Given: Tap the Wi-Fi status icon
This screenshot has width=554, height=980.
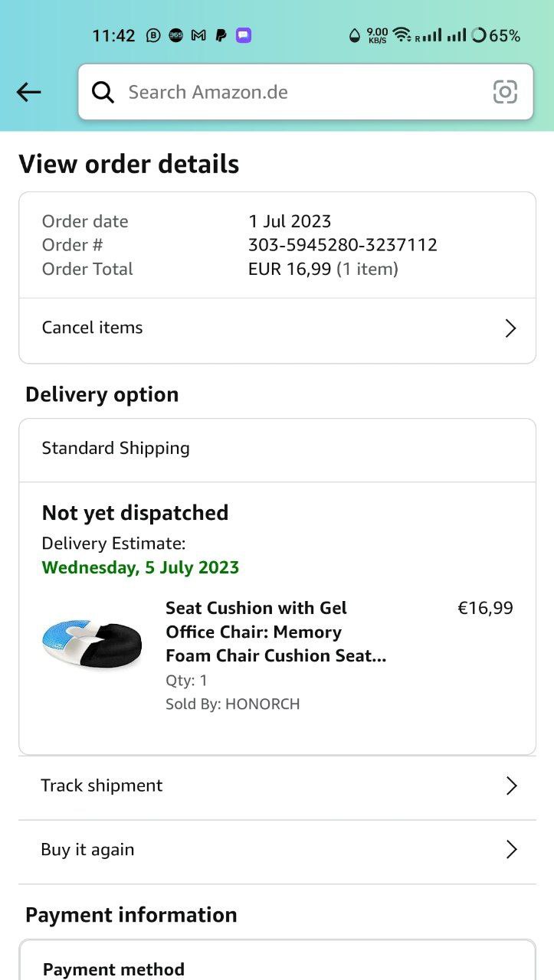Looking at the screenshot, I should coord(402,35).
